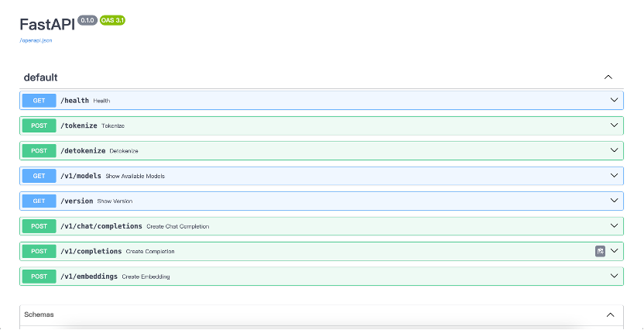Click the POST badge for /detokenize
644x330 pixels.
click(39, 151)
